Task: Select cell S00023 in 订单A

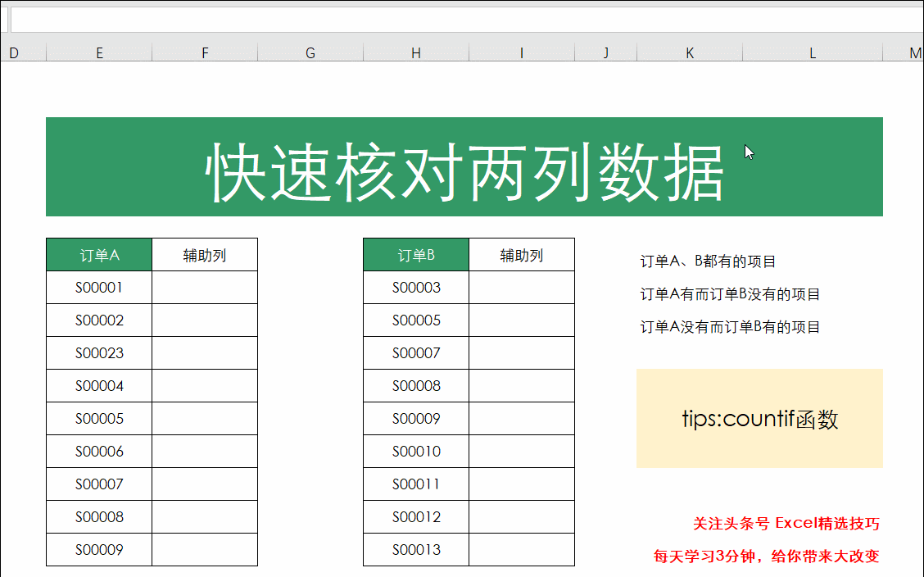Action: pyautogui.click(x=99, y=353)
